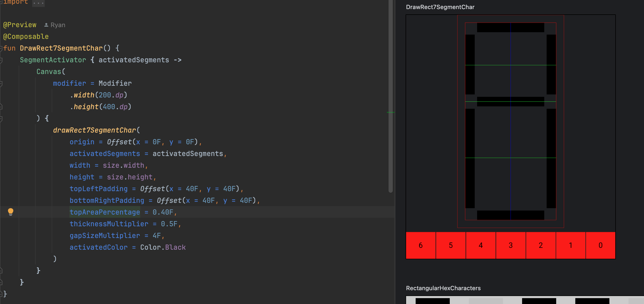Click the .height(400.dp) modifier call
The width and height of the screenshot is (644, 304).
coord(101,107)
